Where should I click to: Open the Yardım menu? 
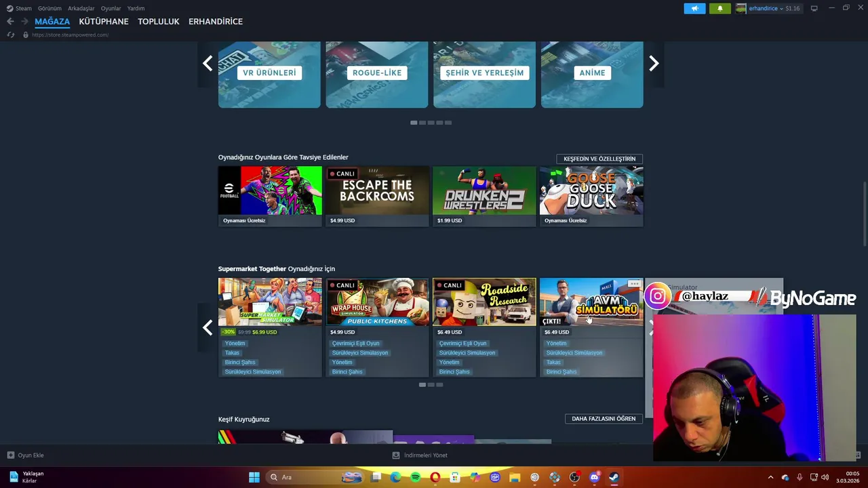(x=136, y=8)
